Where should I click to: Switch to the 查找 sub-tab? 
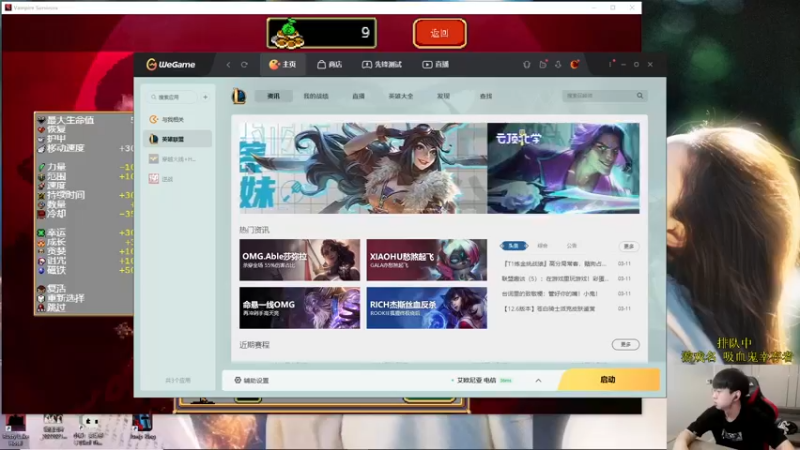click(x=486, y=96)
